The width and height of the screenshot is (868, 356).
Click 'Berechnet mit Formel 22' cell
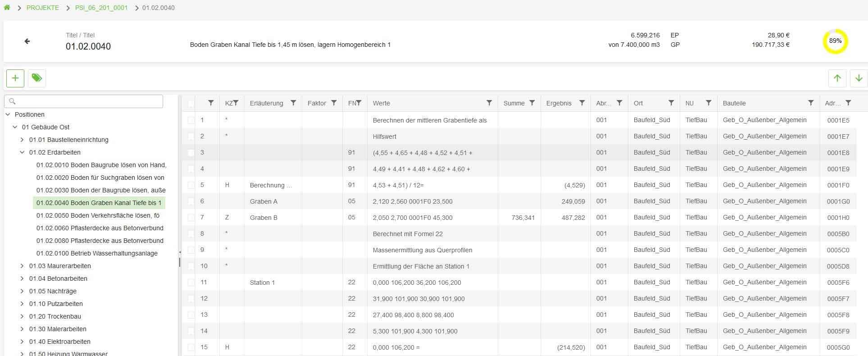[432, 234]
